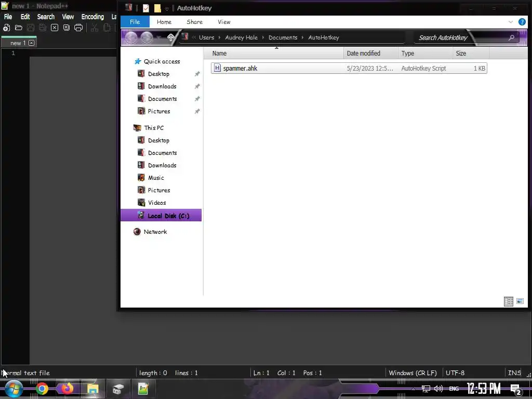Click Notepad++ Copy toolbar icon
The image size is (532, 399).
coord(107,28)
